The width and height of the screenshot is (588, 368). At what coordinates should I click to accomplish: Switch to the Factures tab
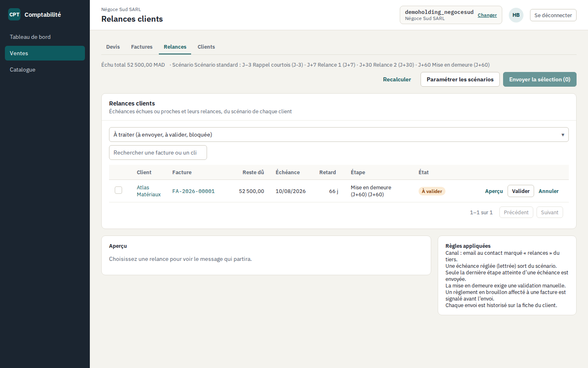coord(142,47)
